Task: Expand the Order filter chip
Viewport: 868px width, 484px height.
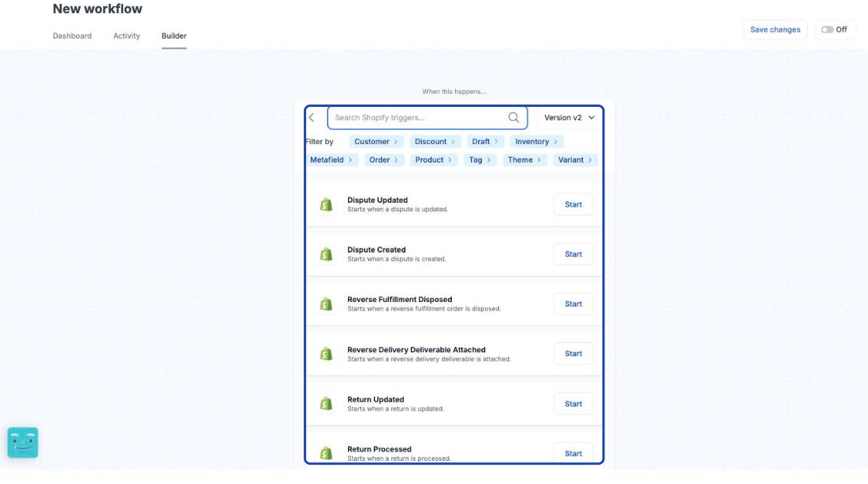Action: pos(384,160)
